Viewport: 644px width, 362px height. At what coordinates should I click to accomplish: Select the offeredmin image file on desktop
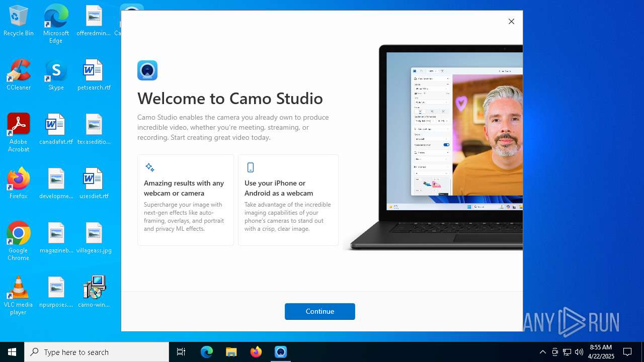94,21
